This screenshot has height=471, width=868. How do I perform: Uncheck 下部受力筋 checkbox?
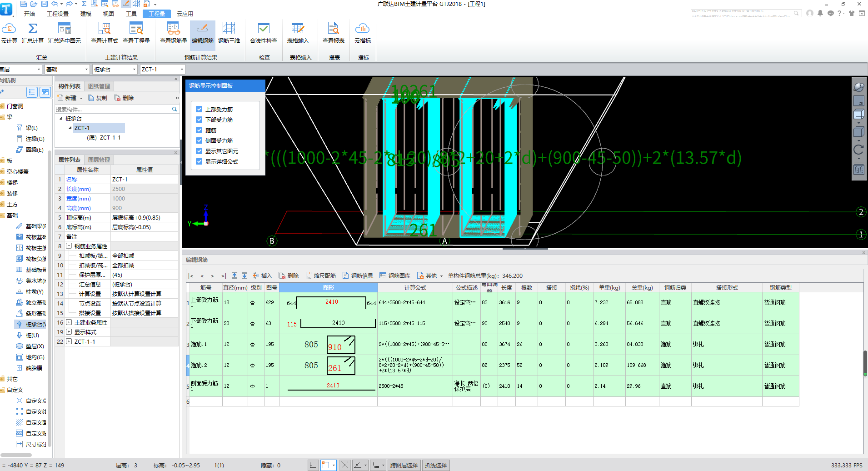(x=199, y=120)
